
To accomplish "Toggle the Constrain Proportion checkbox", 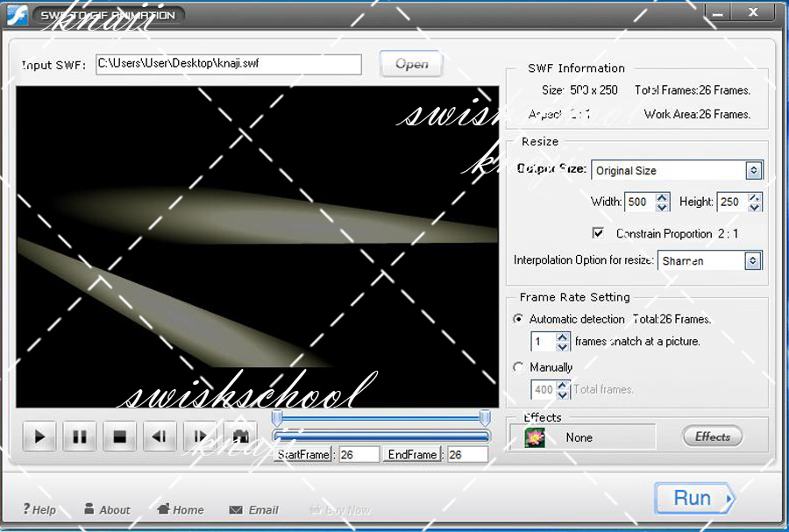I will 599,233.
